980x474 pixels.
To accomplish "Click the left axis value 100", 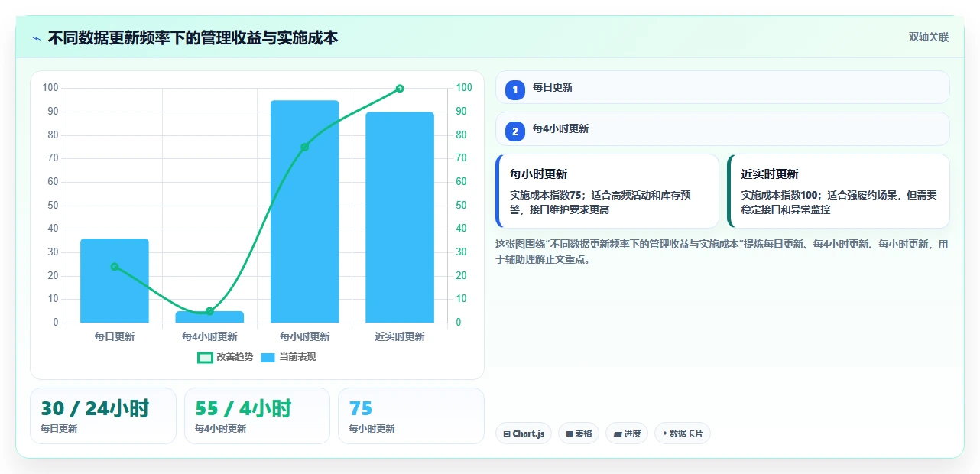I will (50, 88).
